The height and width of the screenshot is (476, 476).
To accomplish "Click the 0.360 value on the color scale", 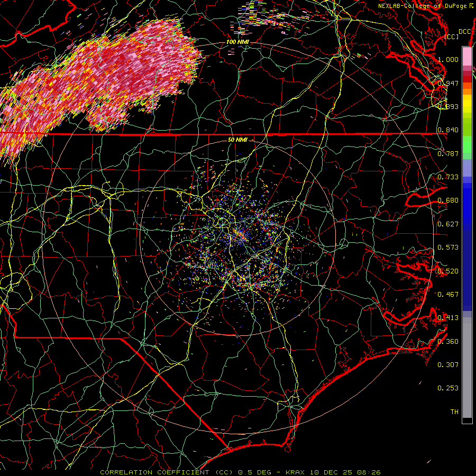I will [448, 342].
